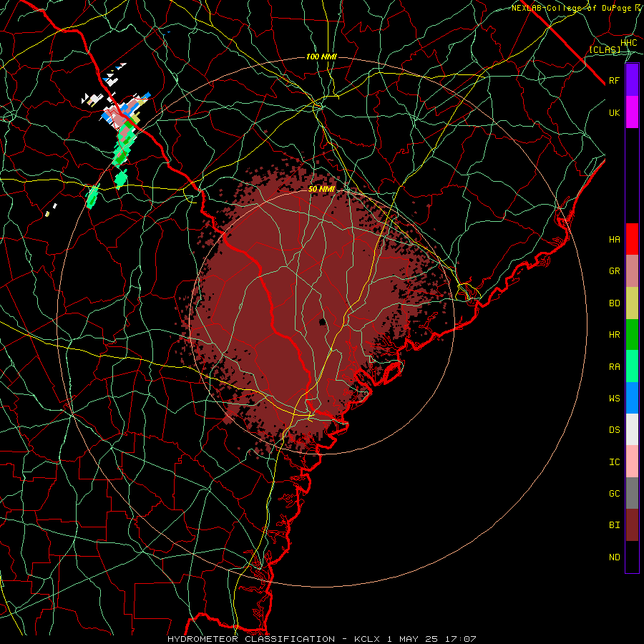Click the [CLAS] unit label
644x644 pixels.
(605, 50)
